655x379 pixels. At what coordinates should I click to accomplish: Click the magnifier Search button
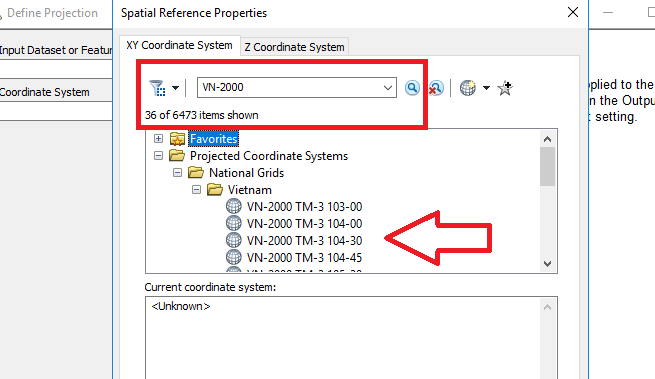tap(412, 88)
